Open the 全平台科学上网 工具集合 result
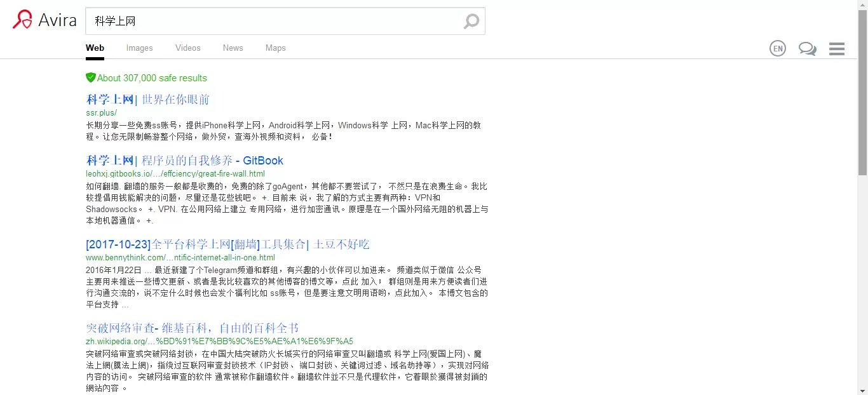The width and height of the screenshot is (868, 395). pos(227,244)
